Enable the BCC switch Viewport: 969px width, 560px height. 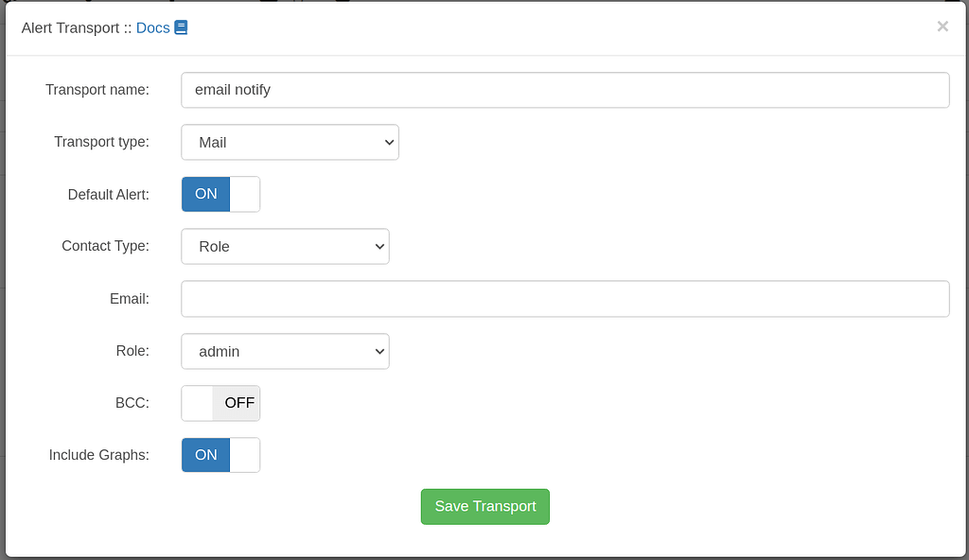click(220, 403)
